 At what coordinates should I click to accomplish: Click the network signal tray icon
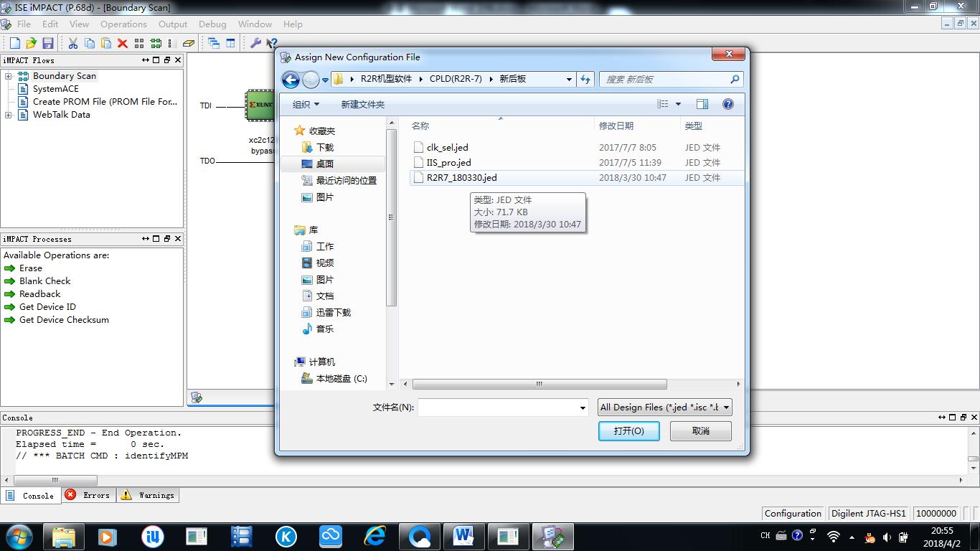tap(834, 536)
